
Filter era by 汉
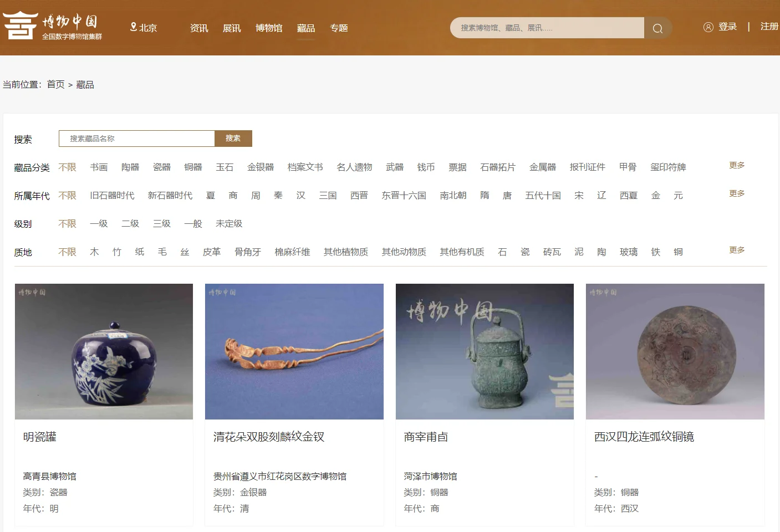pyautogui.click(x=300, y=195)
